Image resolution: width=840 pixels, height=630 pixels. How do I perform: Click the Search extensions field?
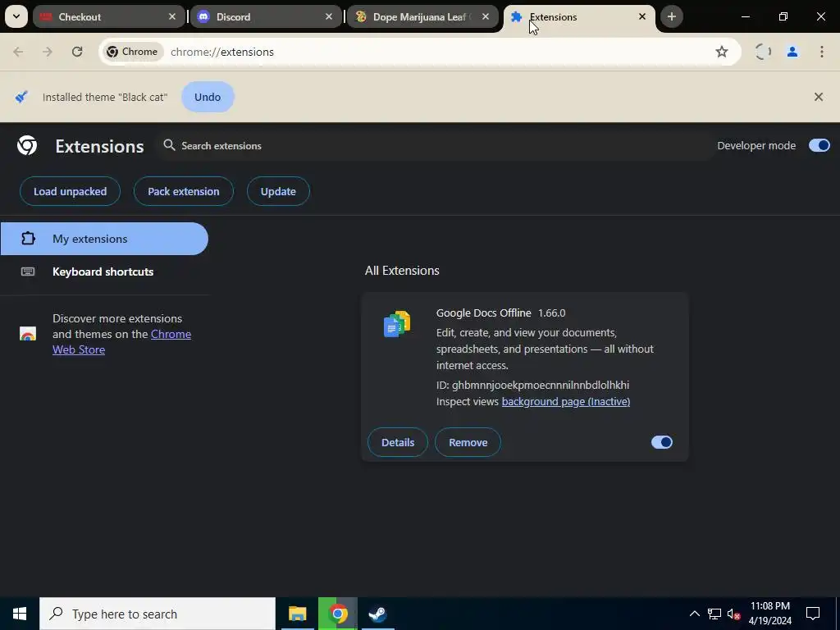pos(436,146)
